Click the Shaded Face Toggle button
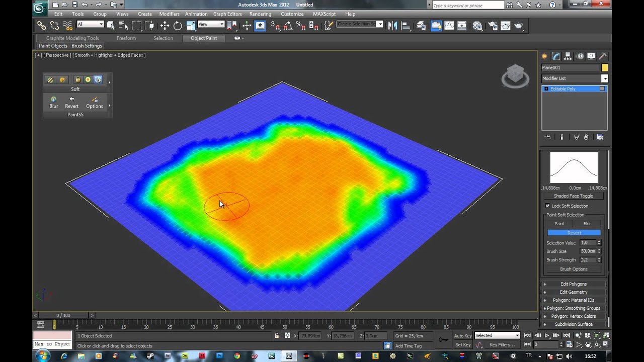The width and height of the screenshot is (644, 362). [x=574, y=196]
